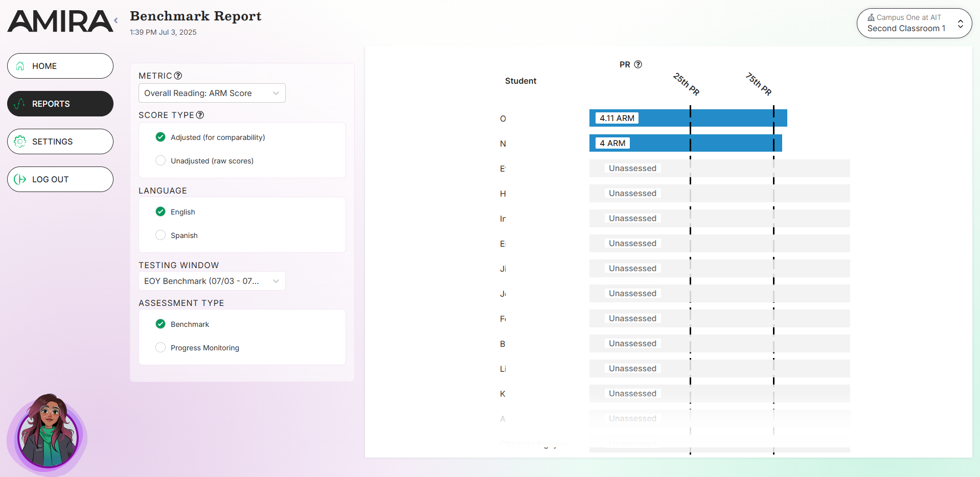Click the PR help question mark icon

coord(638,64)
